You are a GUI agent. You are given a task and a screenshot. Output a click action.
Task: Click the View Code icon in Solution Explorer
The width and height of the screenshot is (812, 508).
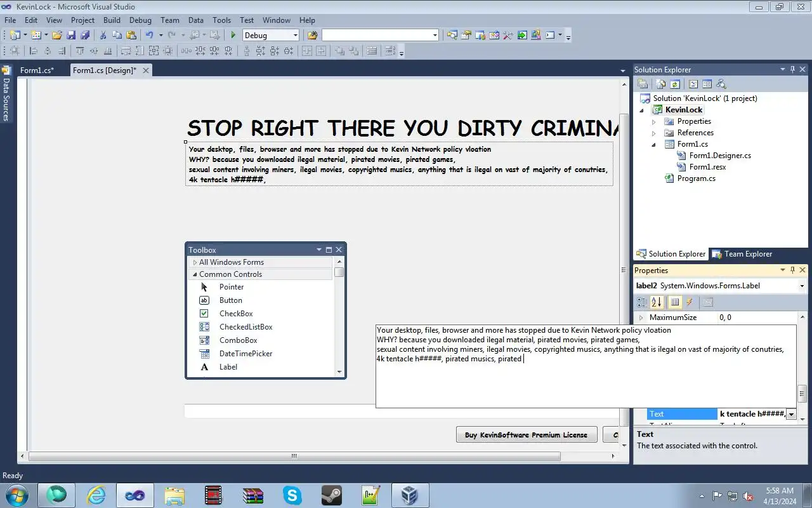coord(693,84)
